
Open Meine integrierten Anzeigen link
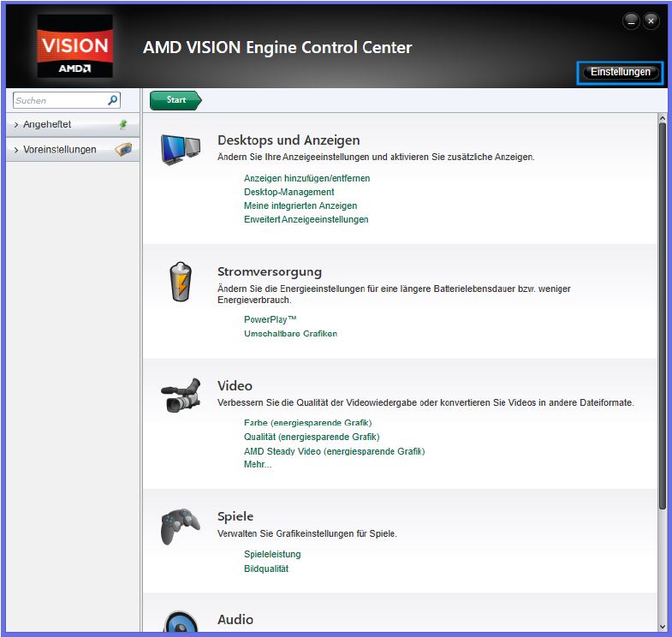[x=300, y=205]
